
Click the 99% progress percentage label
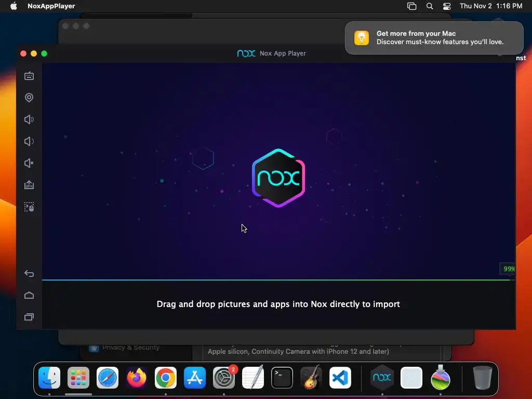coord(509,269)
